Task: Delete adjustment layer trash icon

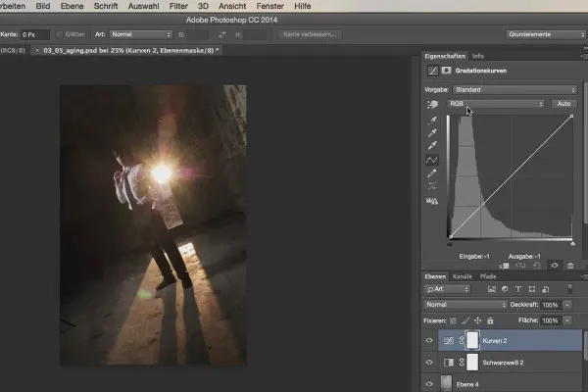Action: point(570,266)
